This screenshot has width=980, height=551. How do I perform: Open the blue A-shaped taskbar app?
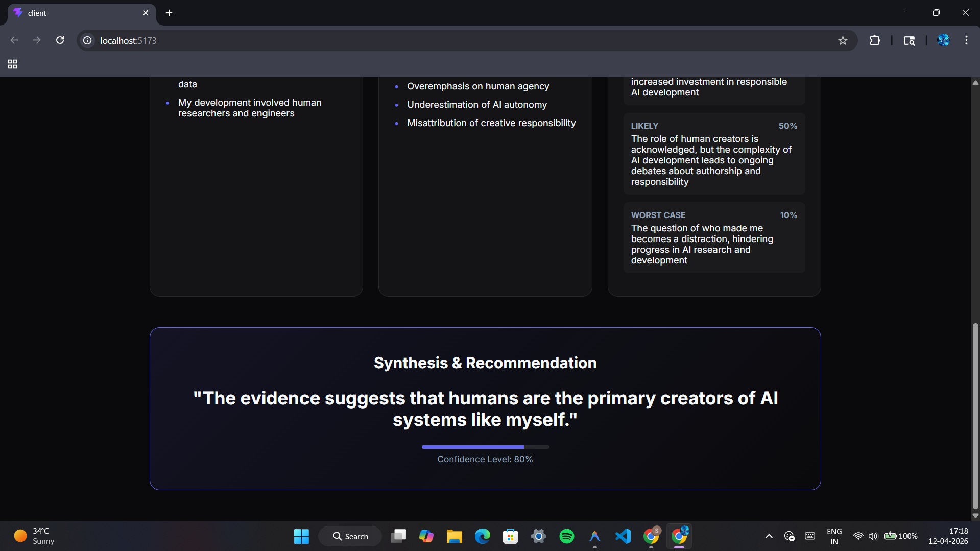coord(595,536)
